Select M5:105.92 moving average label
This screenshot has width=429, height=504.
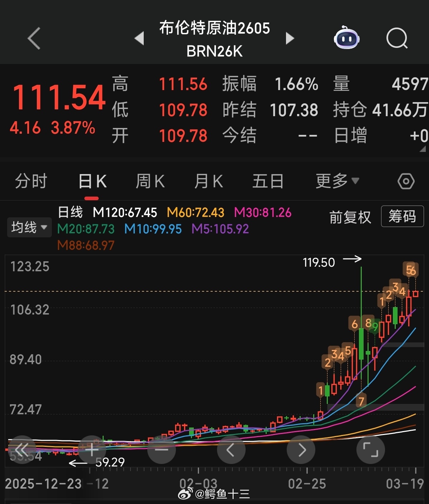coord(220,229)
